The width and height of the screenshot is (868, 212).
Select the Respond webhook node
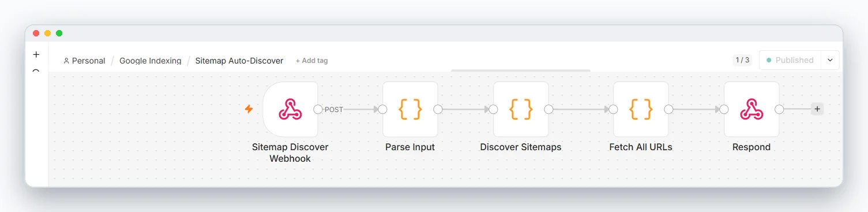tap(751, 109)
